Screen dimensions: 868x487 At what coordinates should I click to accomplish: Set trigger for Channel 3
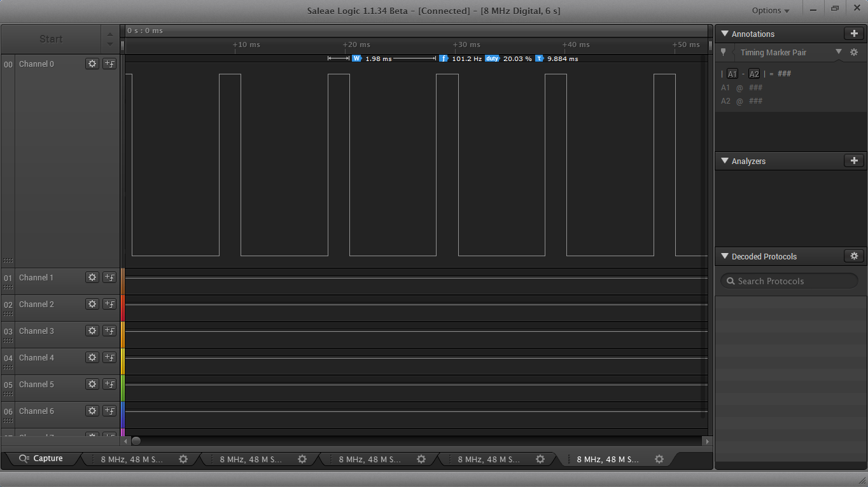point(109,331)
